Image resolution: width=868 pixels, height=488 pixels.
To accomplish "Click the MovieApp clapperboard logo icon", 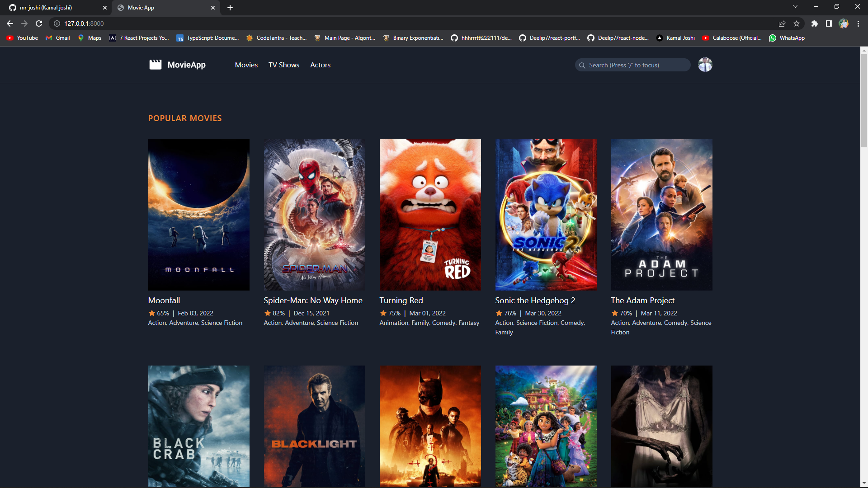I will (x=155, y=65).
